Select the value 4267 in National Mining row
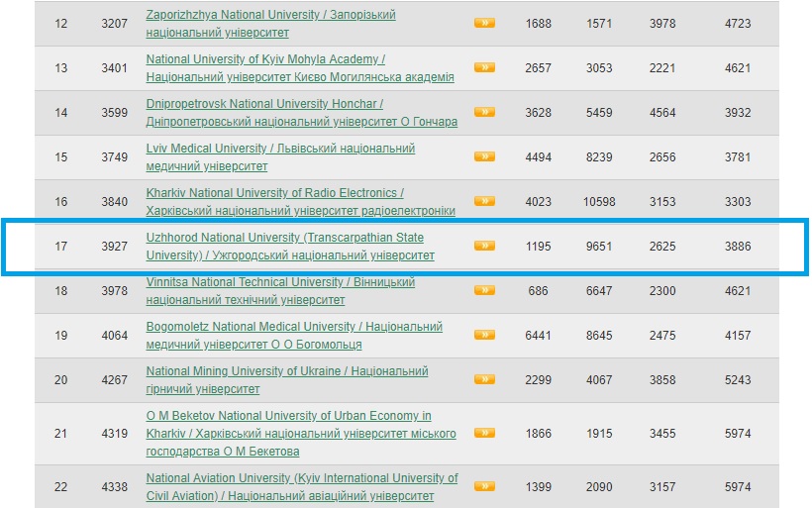This screenshot has width=812, height=508. 115,380
